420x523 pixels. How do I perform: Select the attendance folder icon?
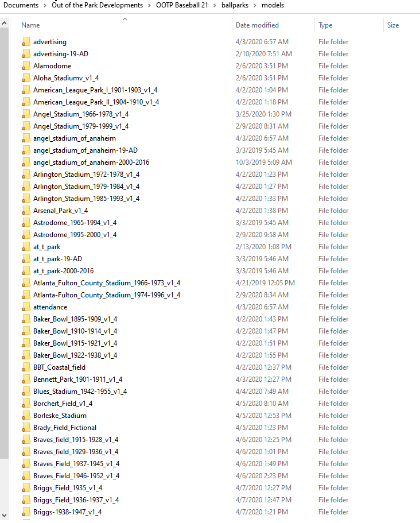[x=26, y=307]
